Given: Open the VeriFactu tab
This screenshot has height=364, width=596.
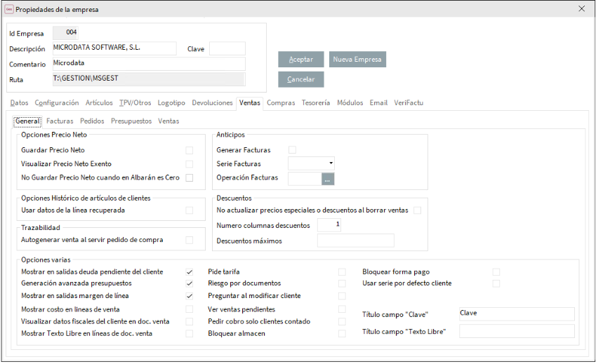Looking at the screenshot, I should [409, 103].
